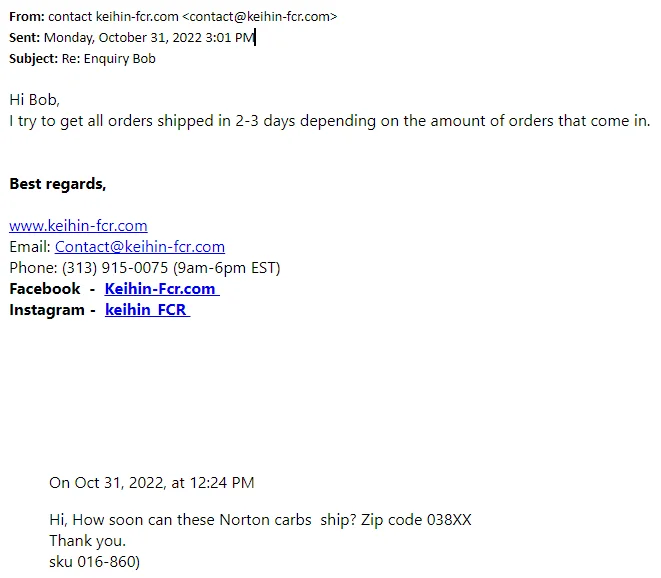Click the "Sent:" header label

point(25,38)
